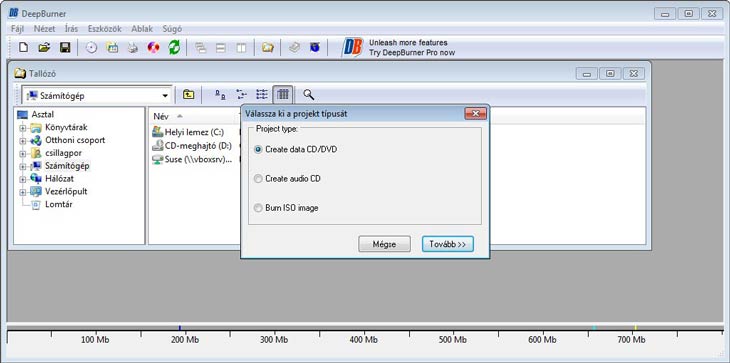
Task: Click the Mégse button
Action: coord(384,244)
